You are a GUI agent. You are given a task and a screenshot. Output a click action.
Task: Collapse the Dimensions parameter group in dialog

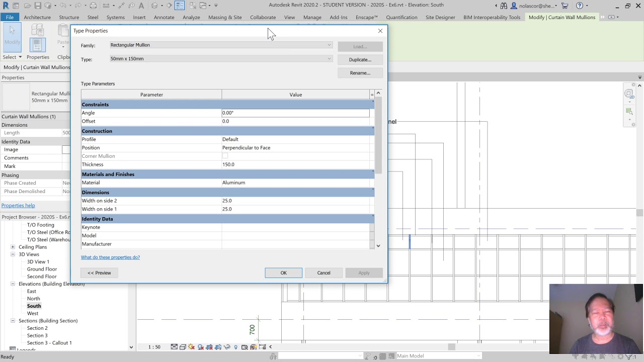[x=373, y=190]
